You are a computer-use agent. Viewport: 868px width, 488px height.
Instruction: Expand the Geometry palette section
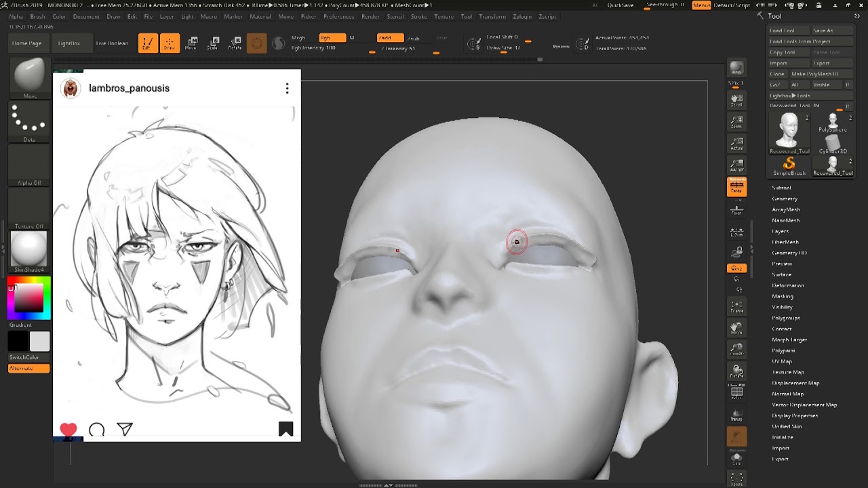(785, 199)
